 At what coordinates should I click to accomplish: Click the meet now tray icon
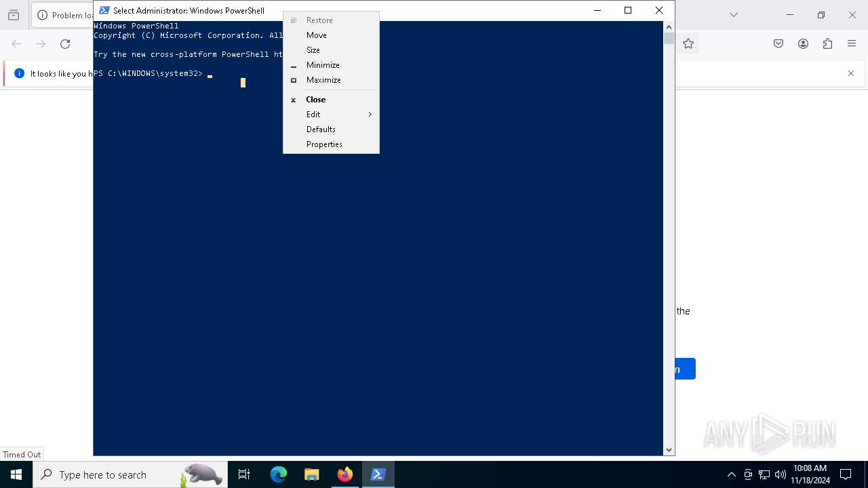[x=748, y=474]
